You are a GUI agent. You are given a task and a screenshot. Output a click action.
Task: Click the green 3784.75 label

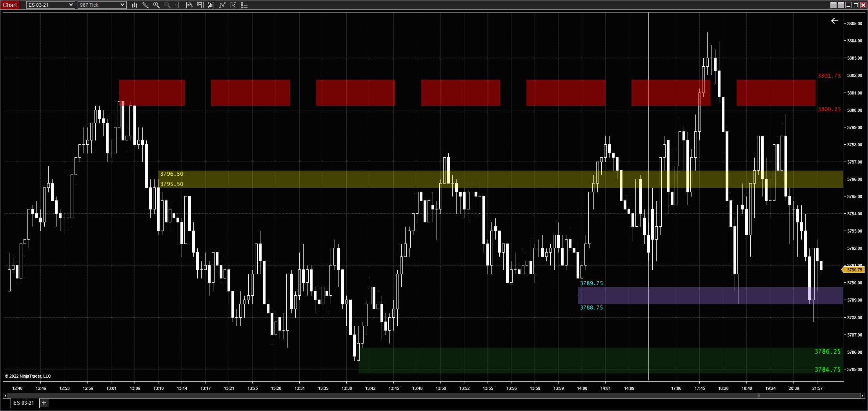[828, 369]
